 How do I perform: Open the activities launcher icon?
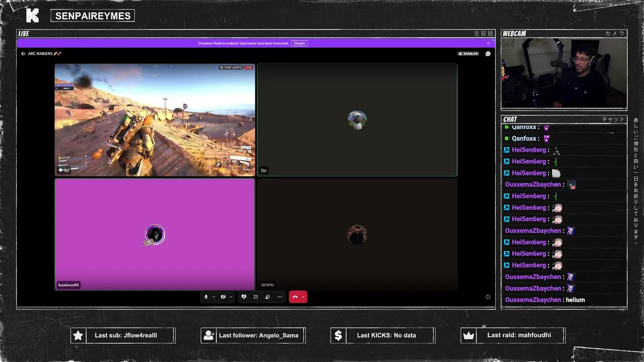(256, 297)
